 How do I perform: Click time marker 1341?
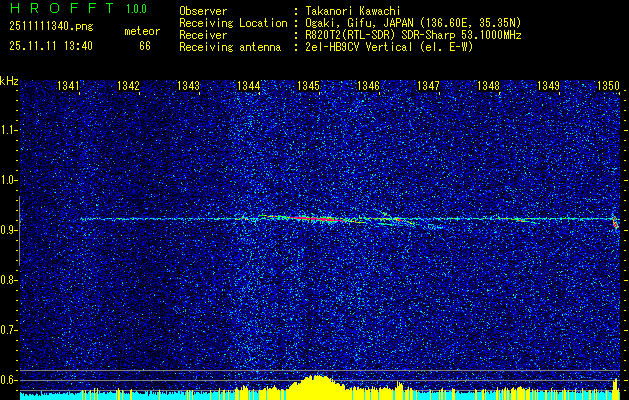69,85
